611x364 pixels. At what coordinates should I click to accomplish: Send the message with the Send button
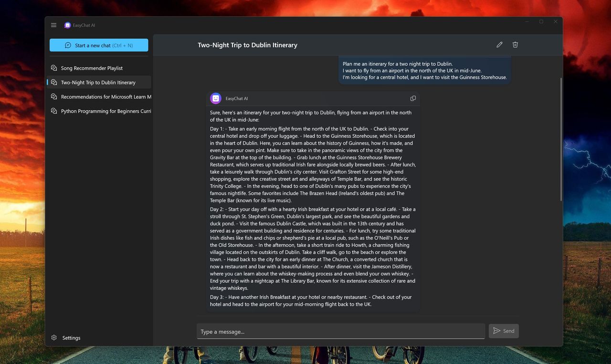(x=504, y=331)
